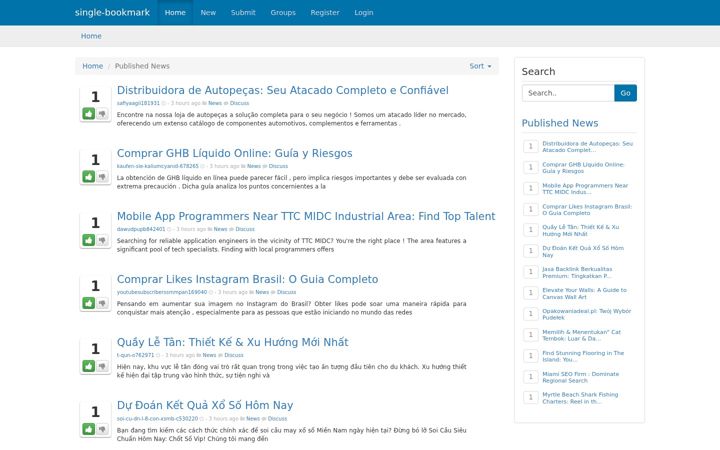720x450 pixels.
Task: Click News category under Distribuidora de Autopeças
Action: click(x=215, y=103)
